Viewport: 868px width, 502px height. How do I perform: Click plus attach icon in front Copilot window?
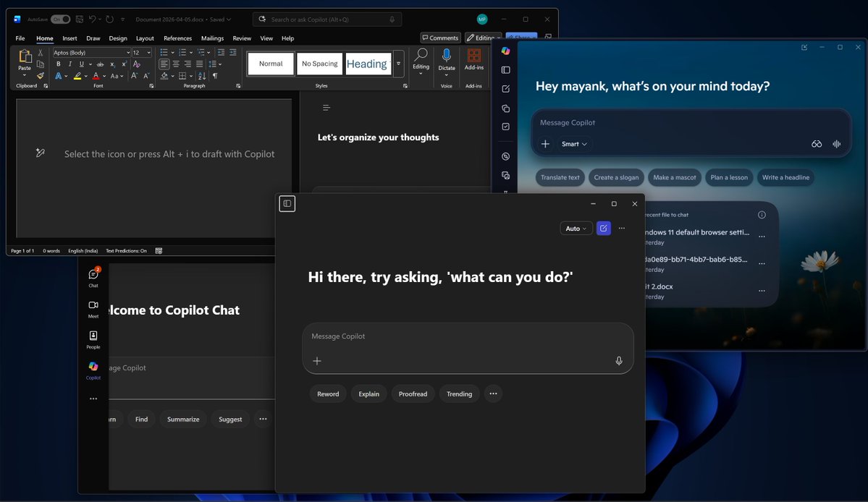tap(316, 361)
